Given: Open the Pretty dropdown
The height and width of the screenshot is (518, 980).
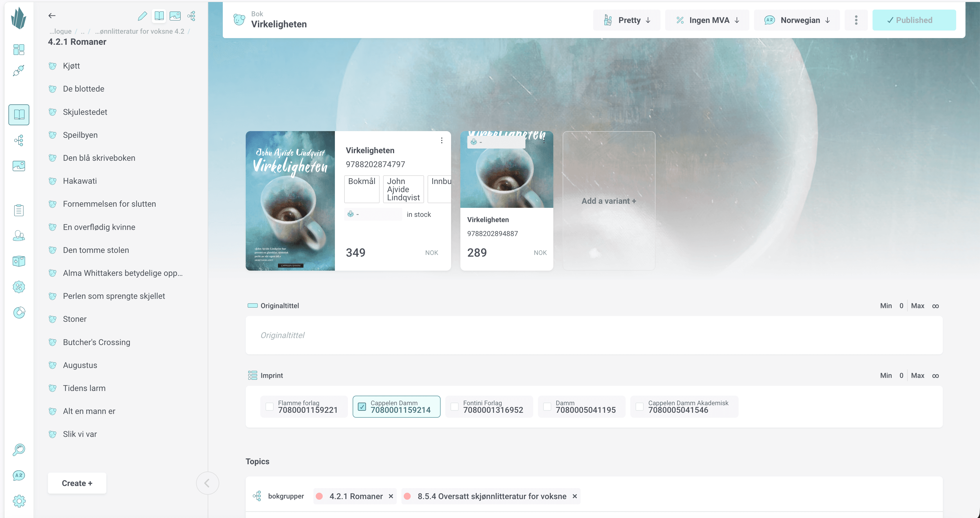Looking at the screenshot, I should pos(627,20).
